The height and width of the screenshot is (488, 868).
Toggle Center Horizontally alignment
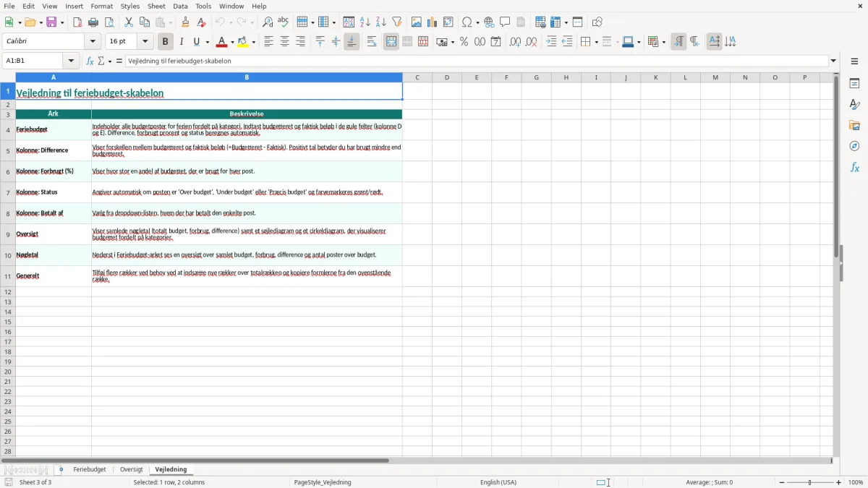point(284,42)
